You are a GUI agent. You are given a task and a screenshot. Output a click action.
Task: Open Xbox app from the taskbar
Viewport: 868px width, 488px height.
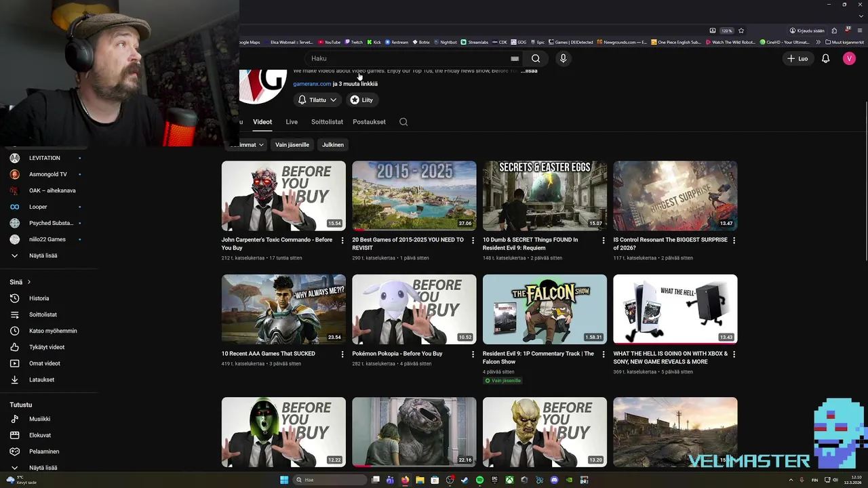[x=509, y=480]
